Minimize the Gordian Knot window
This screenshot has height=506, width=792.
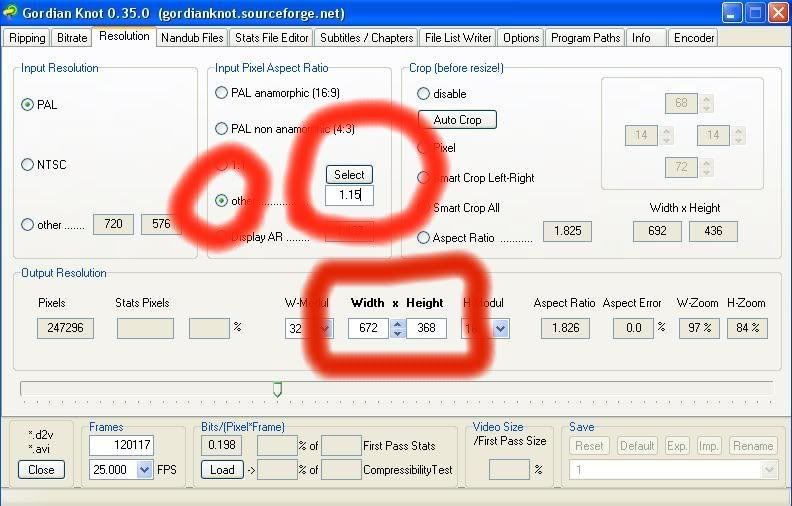tap(731, 13)
